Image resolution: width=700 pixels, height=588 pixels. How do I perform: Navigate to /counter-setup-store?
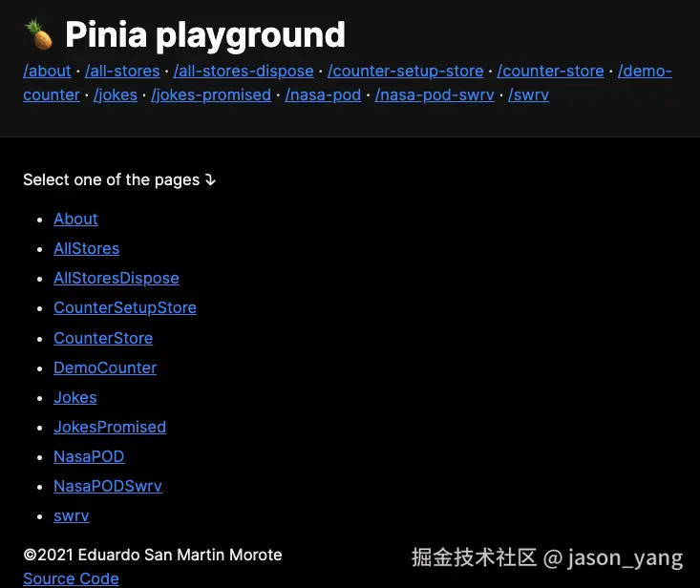point(405,71)
